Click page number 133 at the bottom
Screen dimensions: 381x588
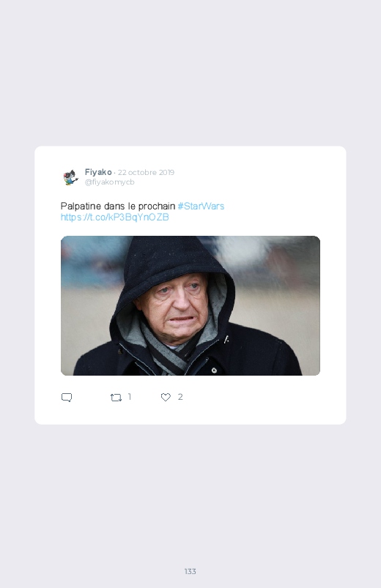tap(190, 571)
